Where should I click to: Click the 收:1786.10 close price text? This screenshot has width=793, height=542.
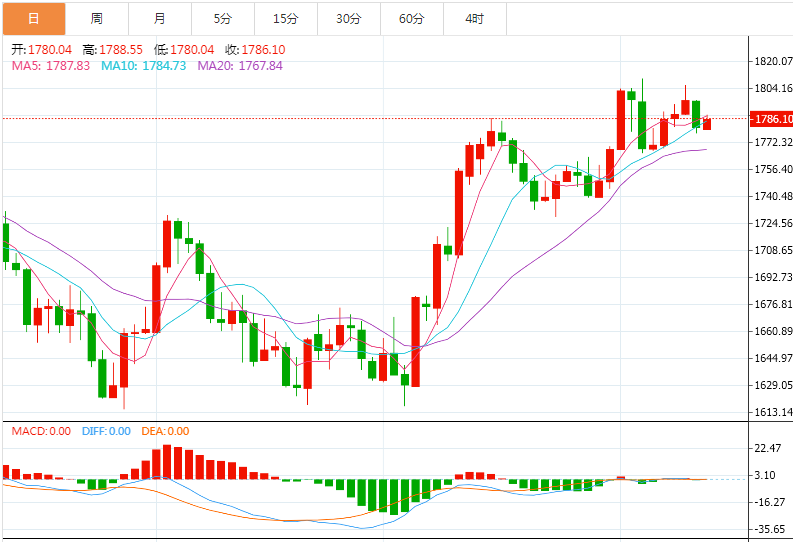click(x=255, y=50)
